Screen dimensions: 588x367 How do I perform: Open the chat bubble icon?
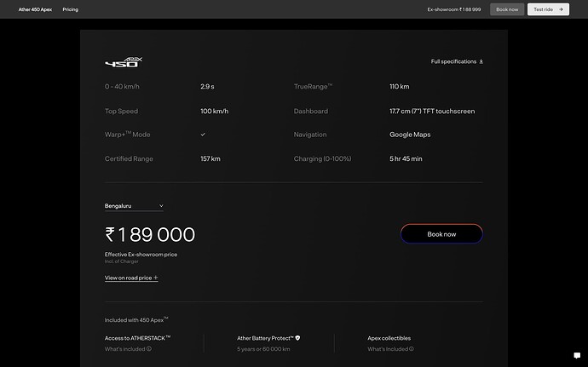[577, 355]
